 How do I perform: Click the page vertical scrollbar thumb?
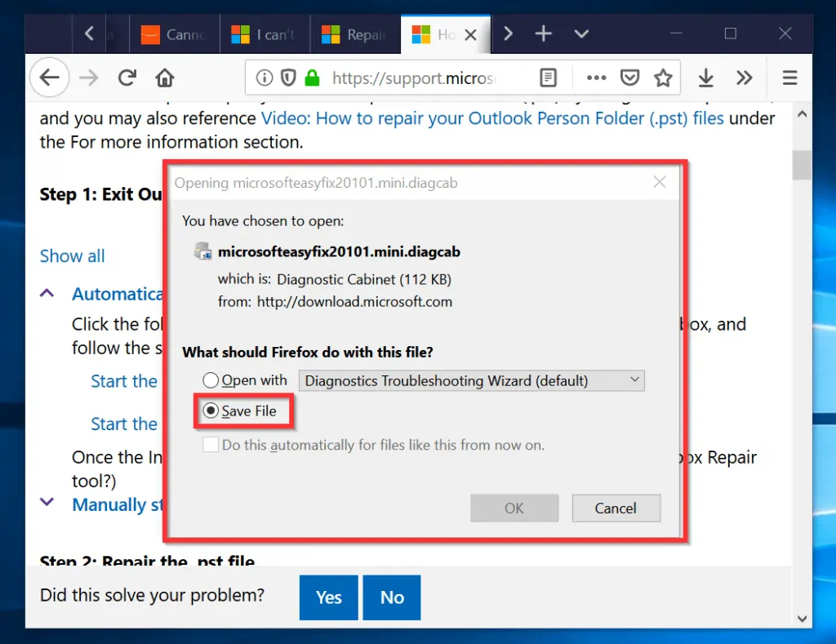[802, 165]
